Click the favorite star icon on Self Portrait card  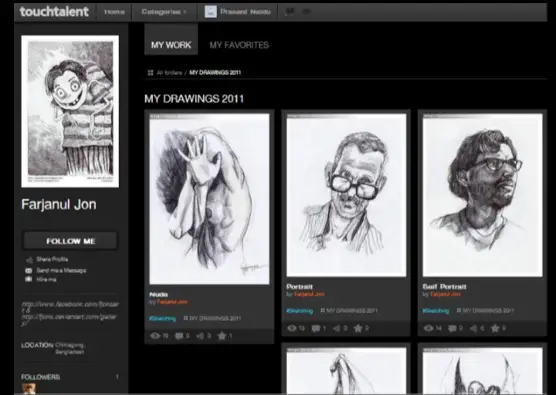tap(495, 328)
